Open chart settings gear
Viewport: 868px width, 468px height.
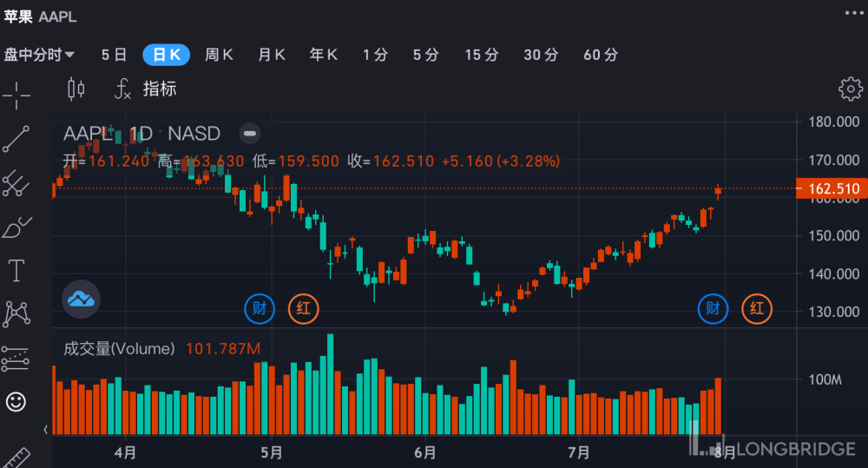click(x=850, y=89)
